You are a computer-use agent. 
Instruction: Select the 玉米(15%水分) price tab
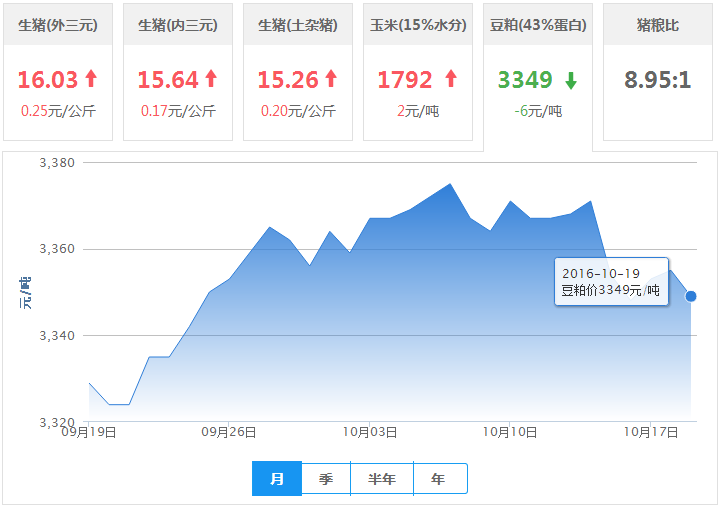(x=418, y=72)
